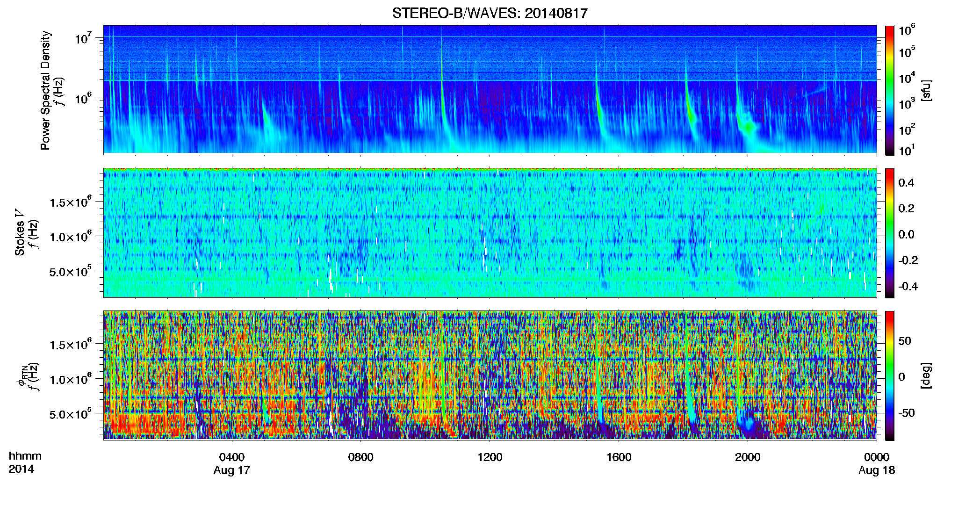The height and width of the screenshot is (505, 980).
Task: Click the Stokes V spectrogram panel
Action: point(490,232)
